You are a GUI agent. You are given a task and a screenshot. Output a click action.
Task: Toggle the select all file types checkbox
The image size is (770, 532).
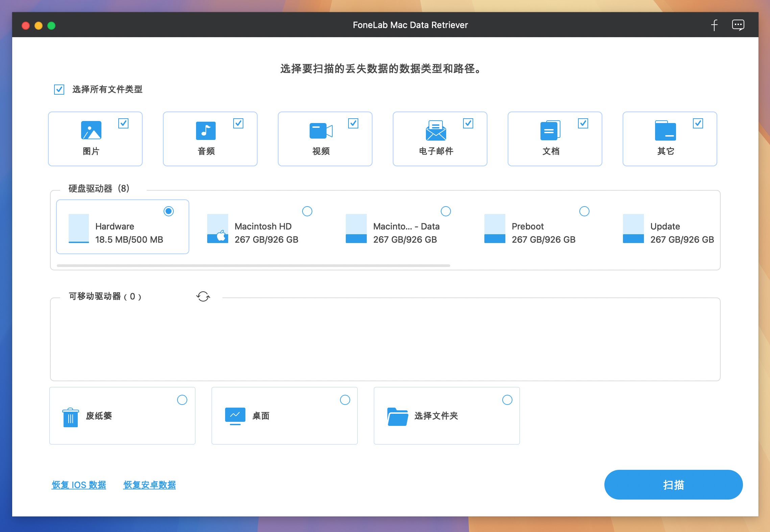click(x=59, y=90)
